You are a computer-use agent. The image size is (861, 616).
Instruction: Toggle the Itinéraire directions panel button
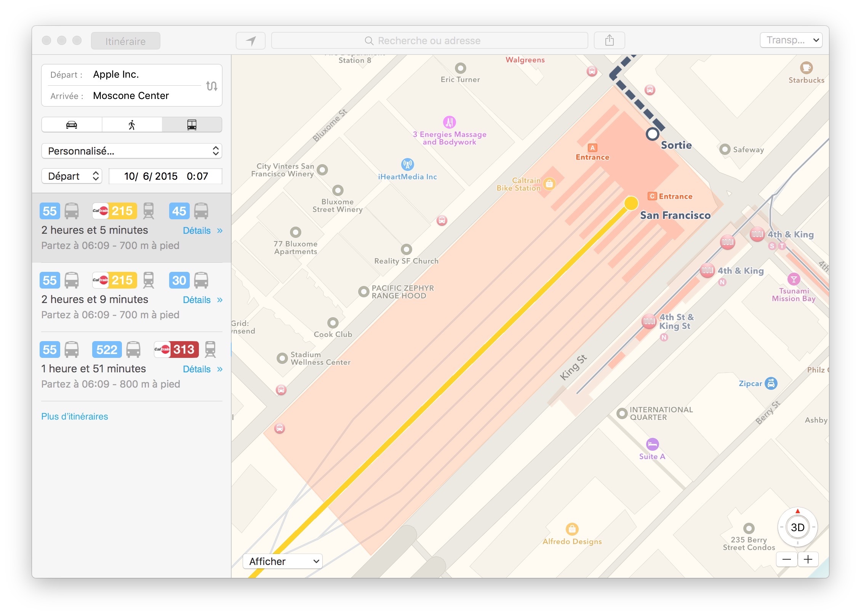coord(126,41)
